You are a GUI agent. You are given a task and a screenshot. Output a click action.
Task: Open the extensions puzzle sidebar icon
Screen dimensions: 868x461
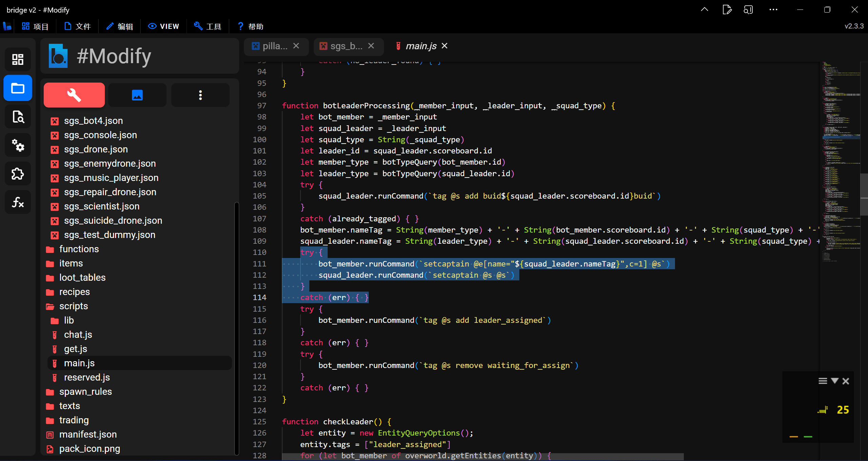(x=18, y=174)
